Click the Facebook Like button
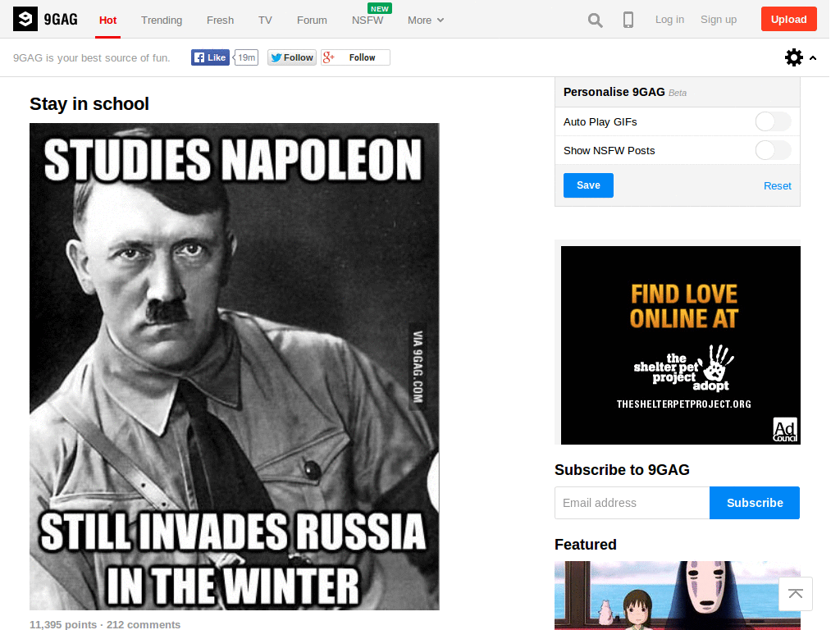Viewport: 840px width, 630px height. point(210,57)
